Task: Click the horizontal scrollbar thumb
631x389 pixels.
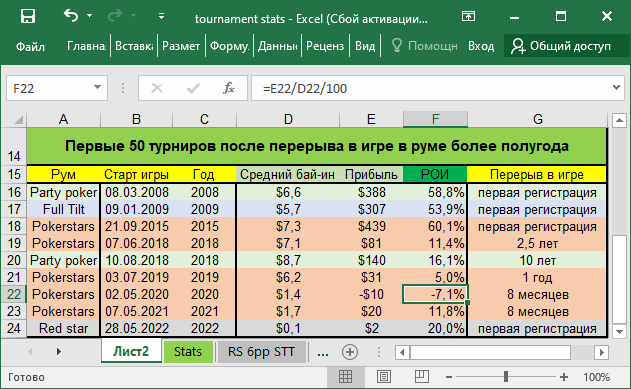Action: [490, 352]
